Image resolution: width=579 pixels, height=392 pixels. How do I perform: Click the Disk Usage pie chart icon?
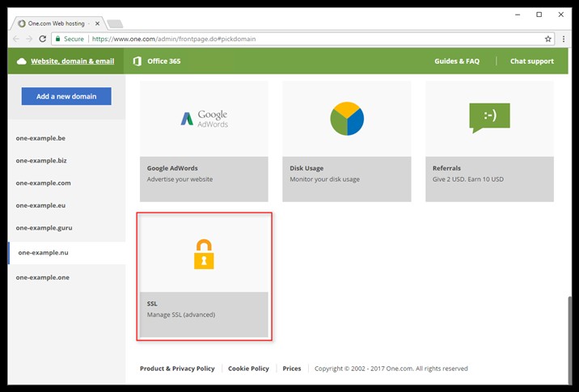(347, 119)
